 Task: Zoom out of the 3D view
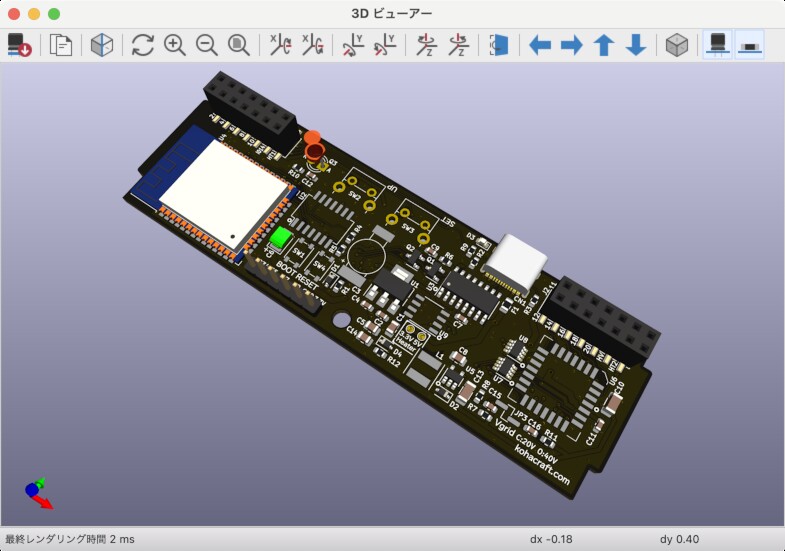click(207, 45)
